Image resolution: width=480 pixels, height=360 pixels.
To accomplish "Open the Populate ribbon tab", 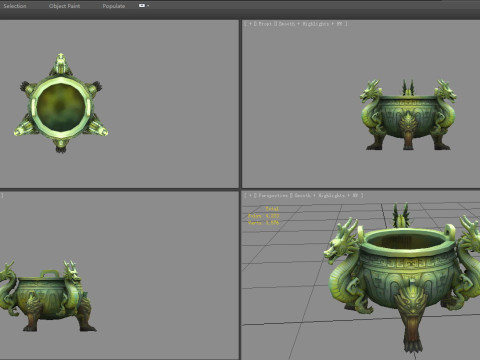I will [x=114, y=6].
